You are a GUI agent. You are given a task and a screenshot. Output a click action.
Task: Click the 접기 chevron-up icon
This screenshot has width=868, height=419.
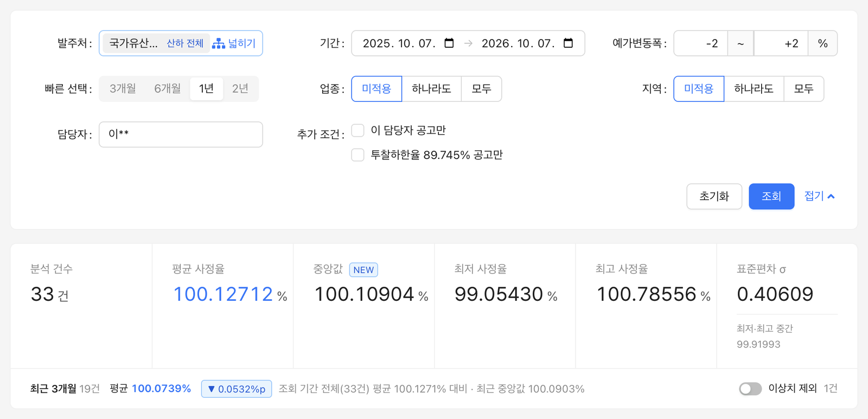click(x=831, y=196)
